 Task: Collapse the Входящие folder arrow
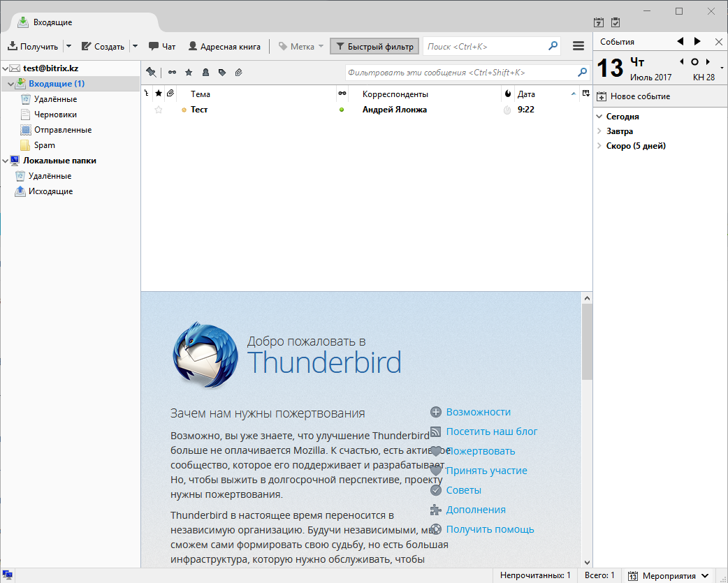tap(10, 84)
